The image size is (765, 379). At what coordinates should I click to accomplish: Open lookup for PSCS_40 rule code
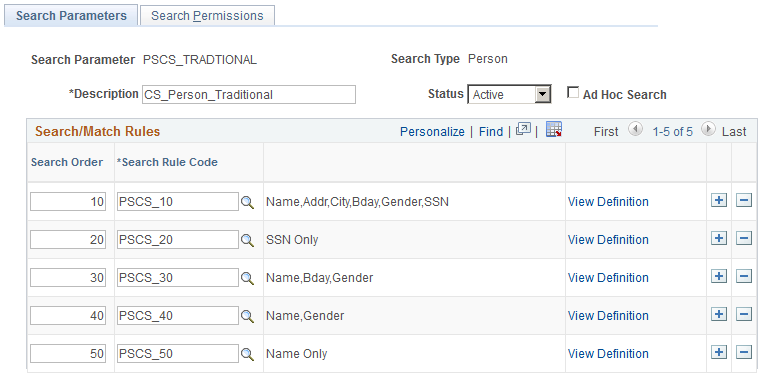point(248,317)
